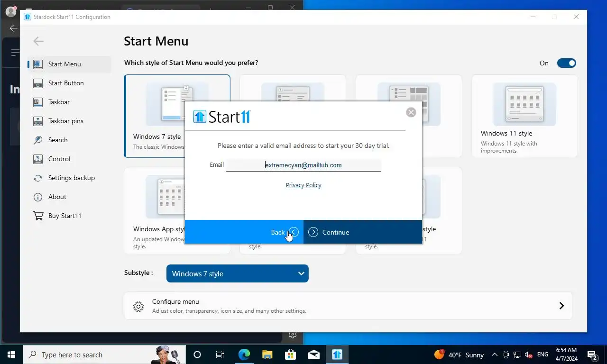Click the Start11 logo in the dialog

222,117
